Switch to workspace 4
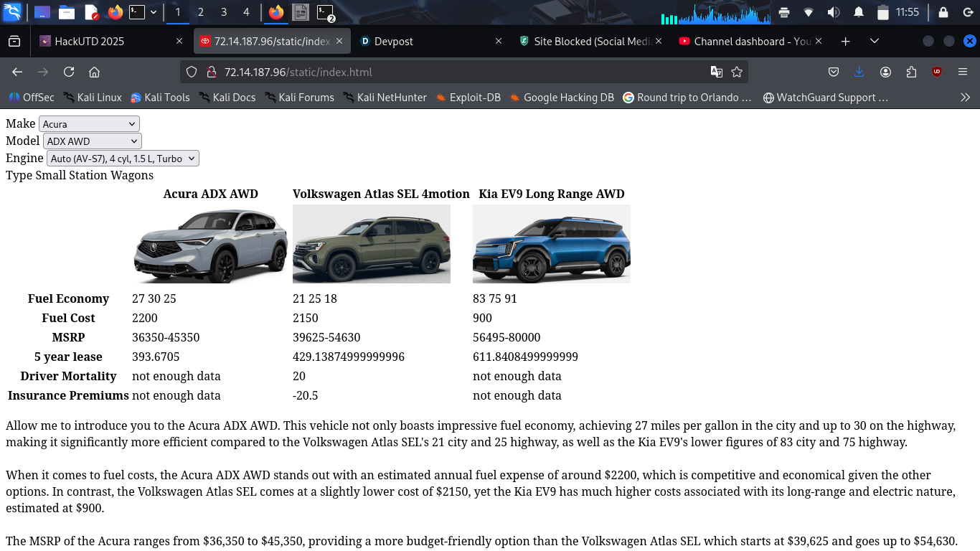Viewport: 980px width, 551px height. tap(246, 12)
